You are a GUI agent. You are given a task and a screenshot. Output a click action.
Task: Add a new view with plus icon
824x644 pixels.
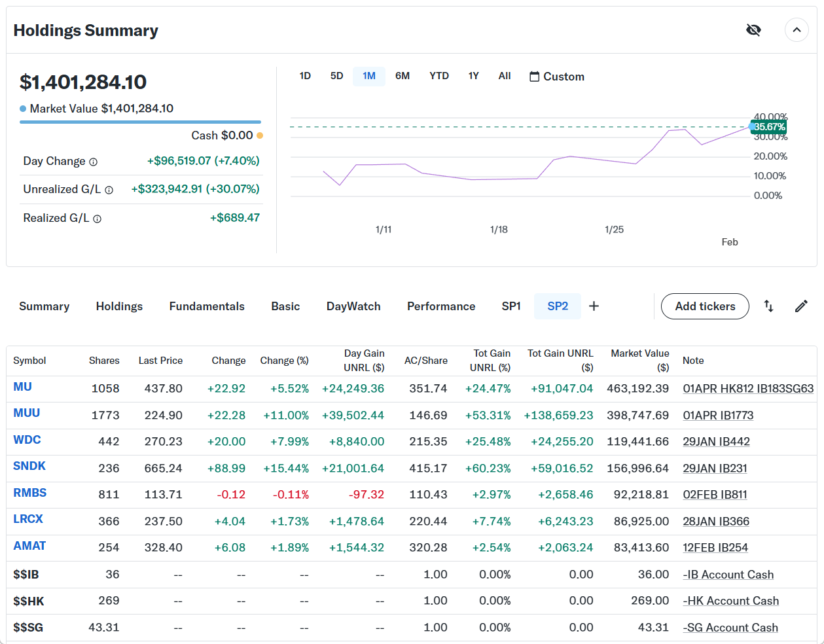(594, 306)
